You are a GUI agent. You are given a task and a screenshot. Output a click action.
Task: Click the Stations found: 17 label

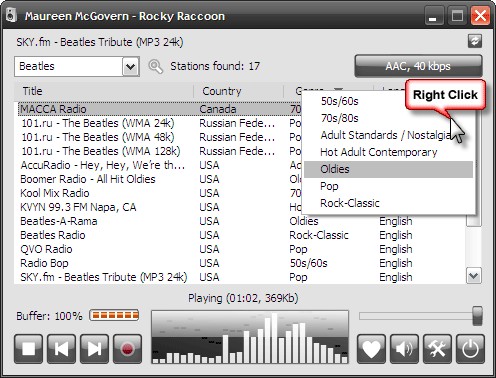click(215, 66)
